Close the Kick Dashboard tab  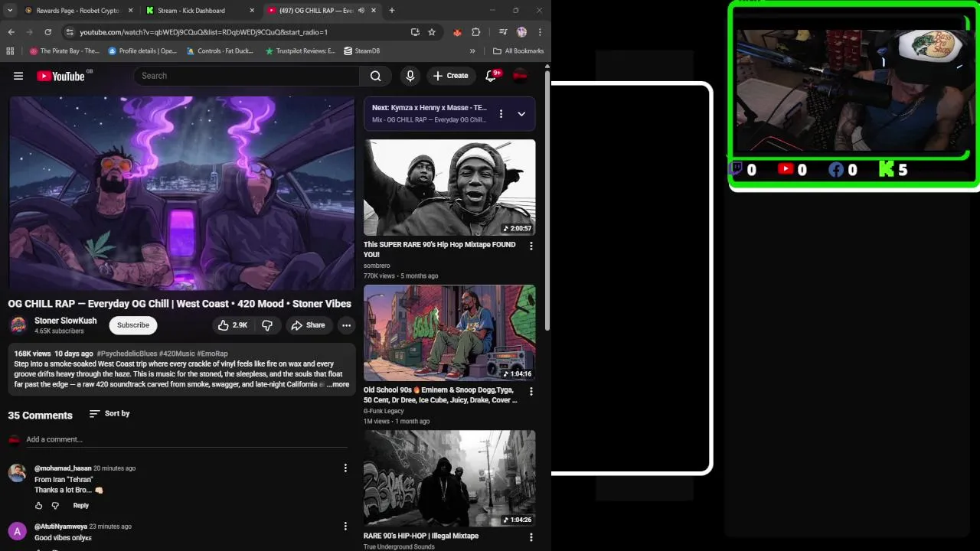coord(252,11)
